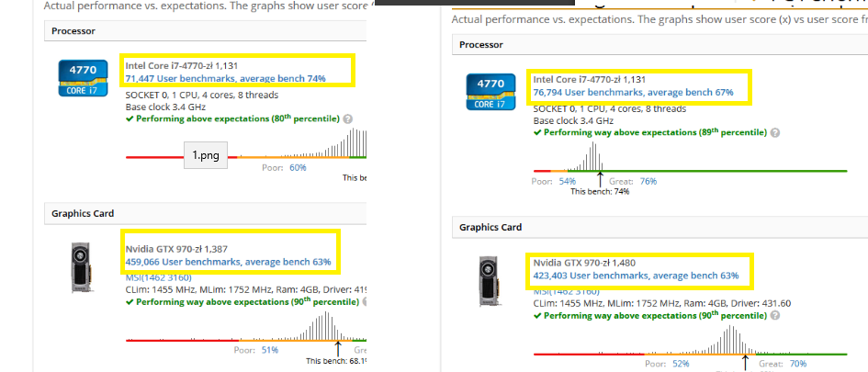Open help icon beside GTX 970-zł 1,387 90th percentile

(x=365, y=302)
